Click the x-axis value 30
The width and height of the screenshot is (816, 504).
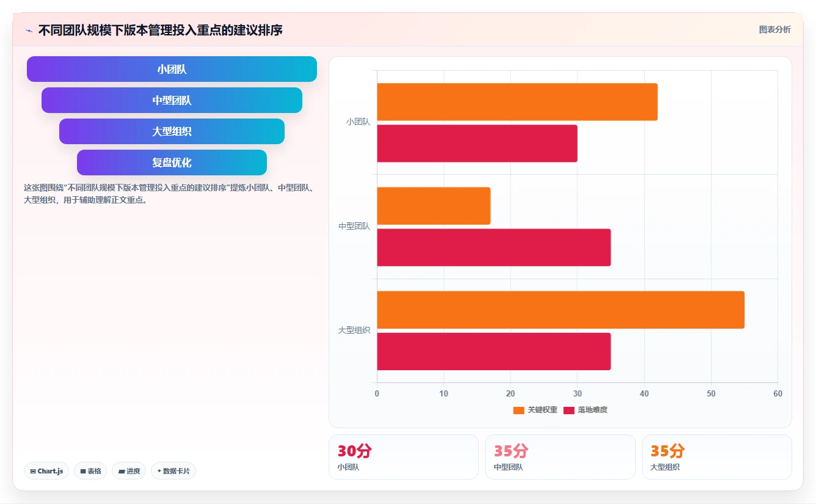(x=577, y=393)
